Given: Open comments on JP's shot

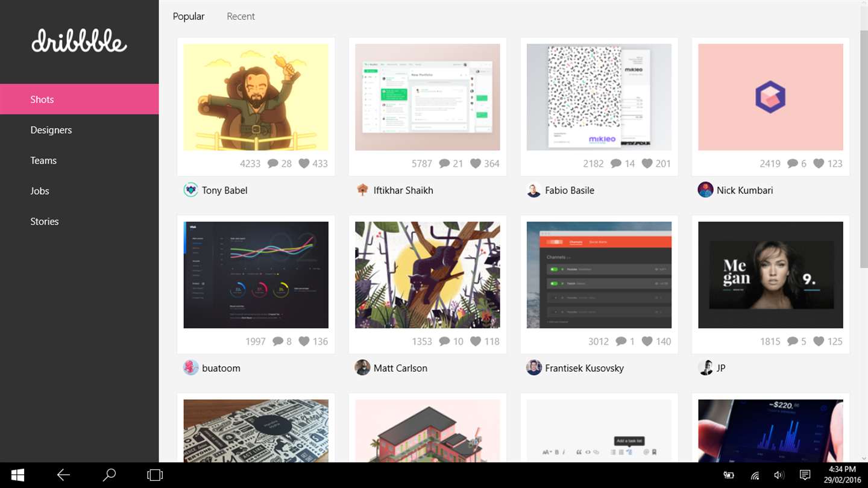Looking at the screenshot, I should pos(793,341).
